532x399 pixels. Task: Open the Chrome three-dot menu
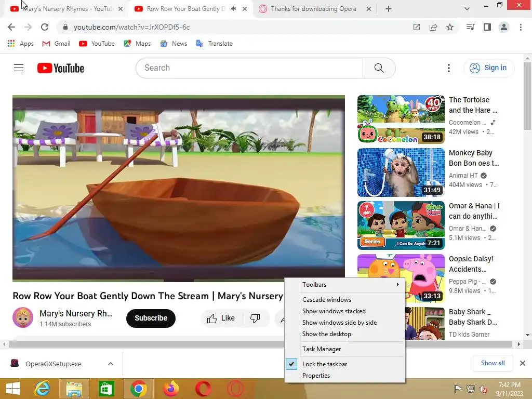pos(521,27)
